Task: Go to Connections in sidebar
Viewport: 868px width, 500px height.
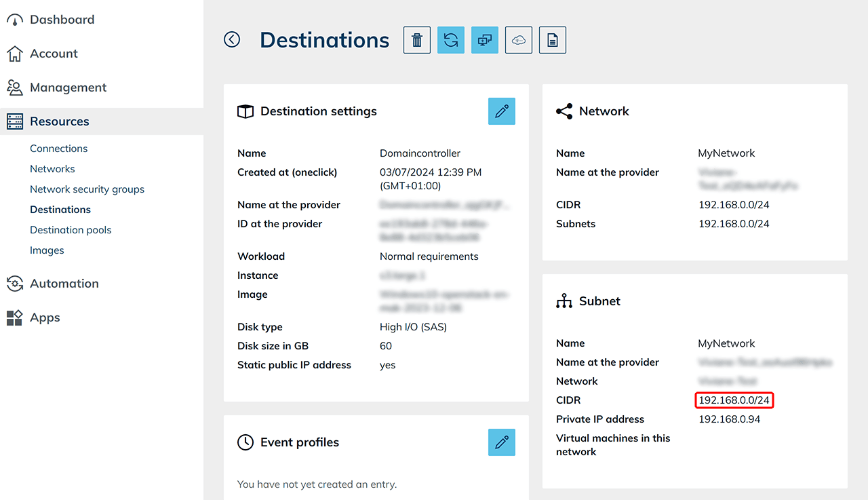Action: 58,149
